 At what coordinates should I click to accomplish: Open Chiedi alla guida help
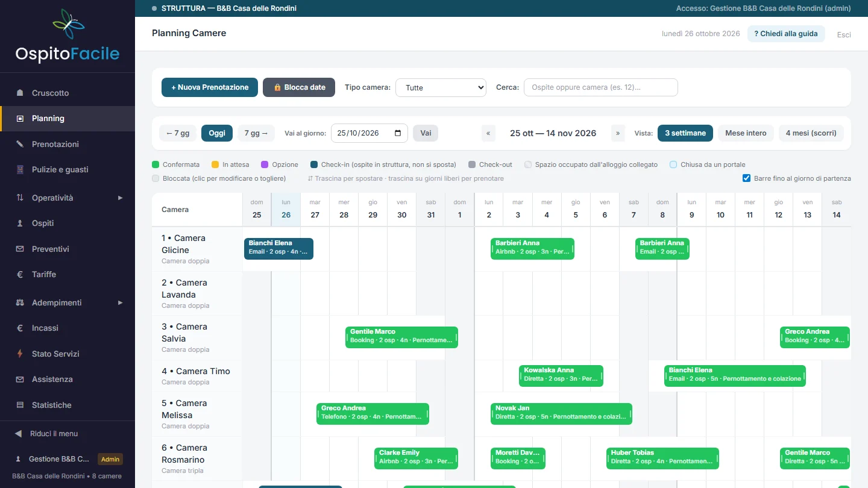786,34
